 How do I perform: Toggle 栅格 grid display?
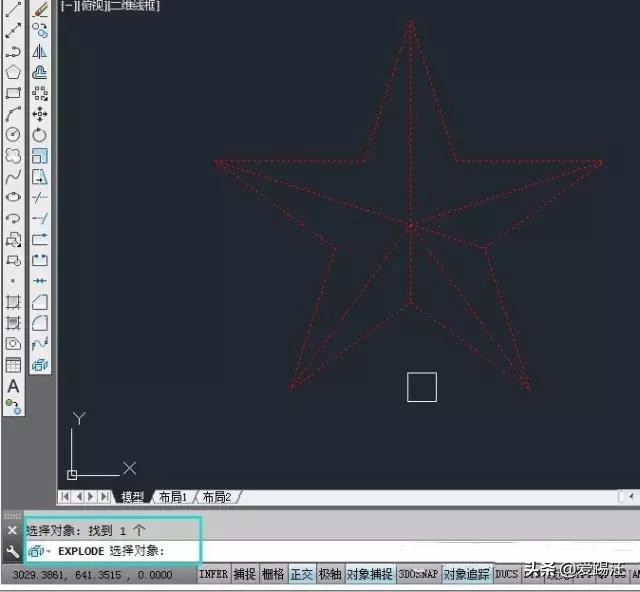(272, 574)
